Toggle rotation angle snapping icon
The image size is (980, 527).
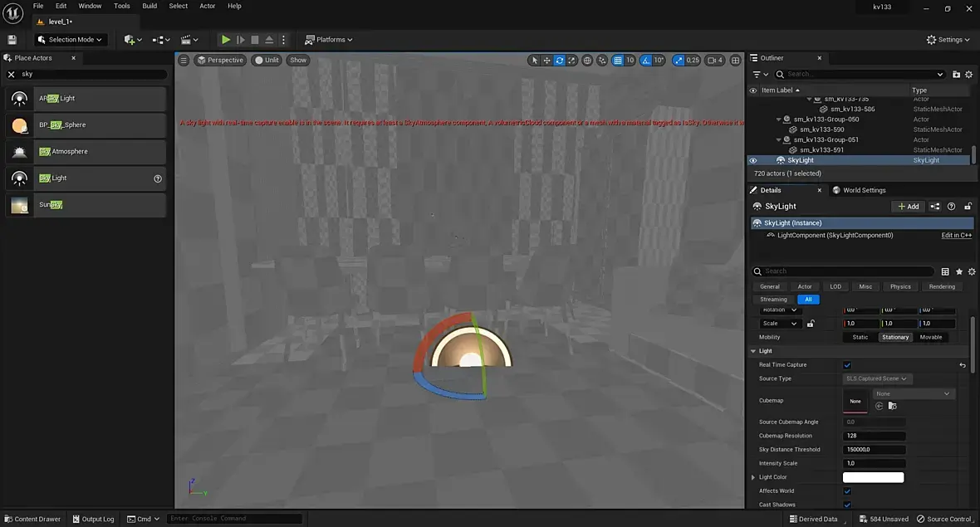(646, 60)
